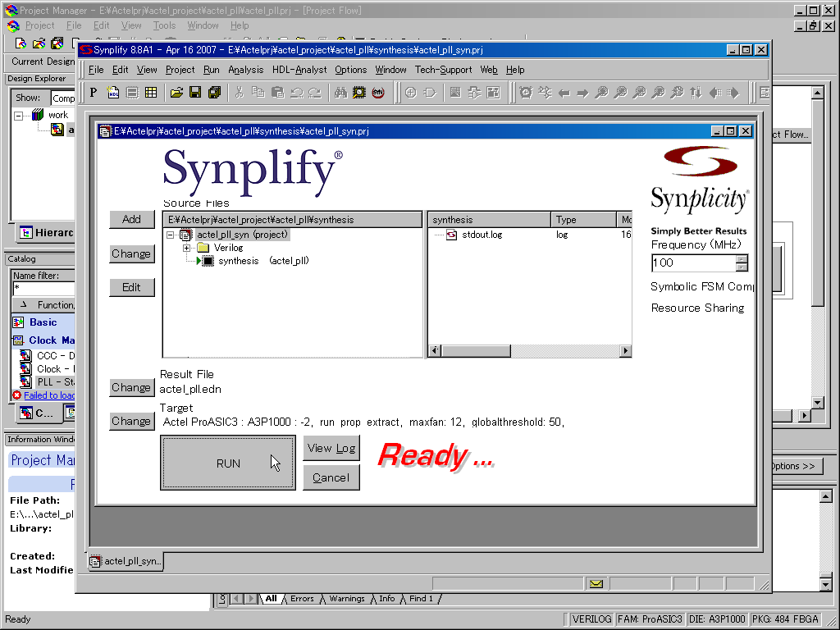This screenshot has height=630, width=840.
Task: Collapse the actel_pll_syn (project) tree node
Action: coord(171,235)
